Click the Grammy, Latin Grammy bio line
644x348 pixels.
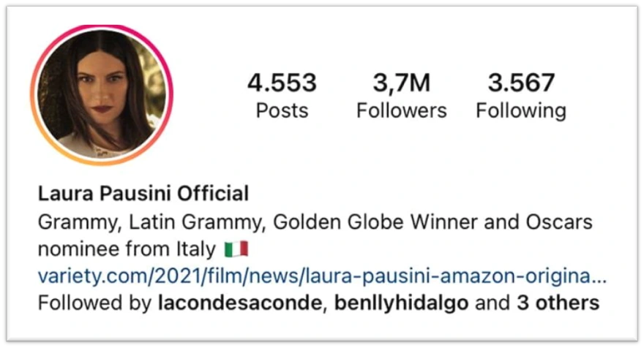point(315,222)
